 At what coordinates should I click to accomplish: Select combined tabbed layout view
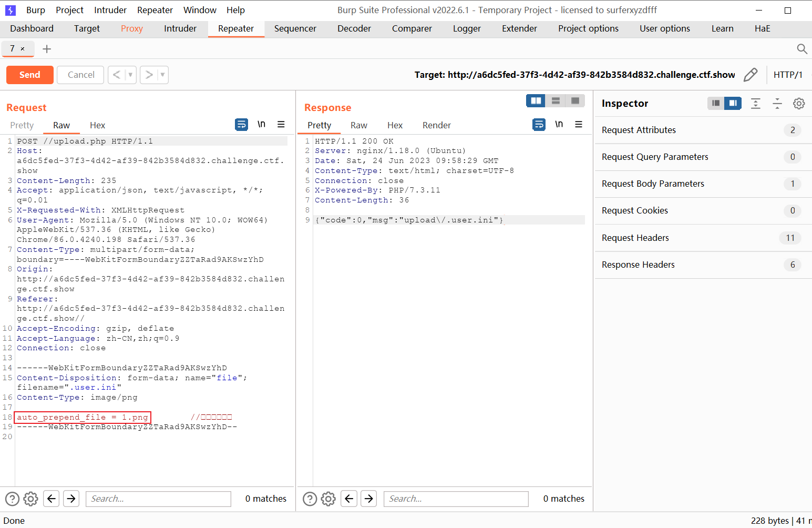pyautogui.click(x=575, y=100)
